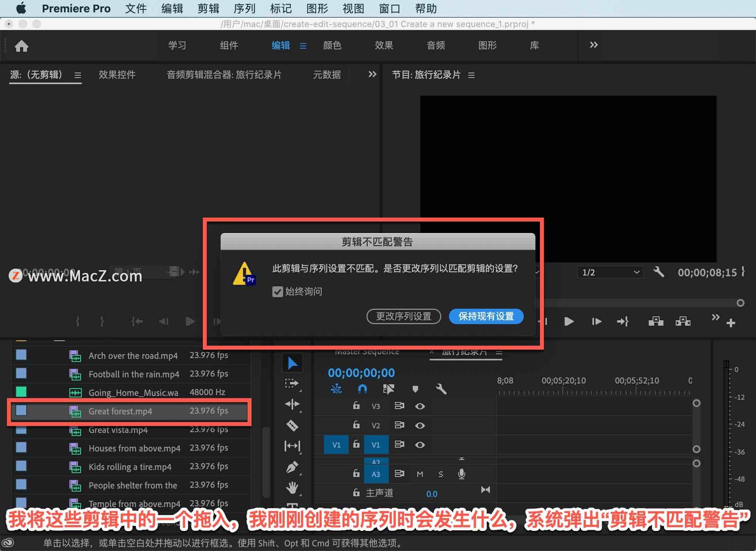Open the 序列 menu
Viewport: 756px width, 551px height.
click(x=244, y=8)
